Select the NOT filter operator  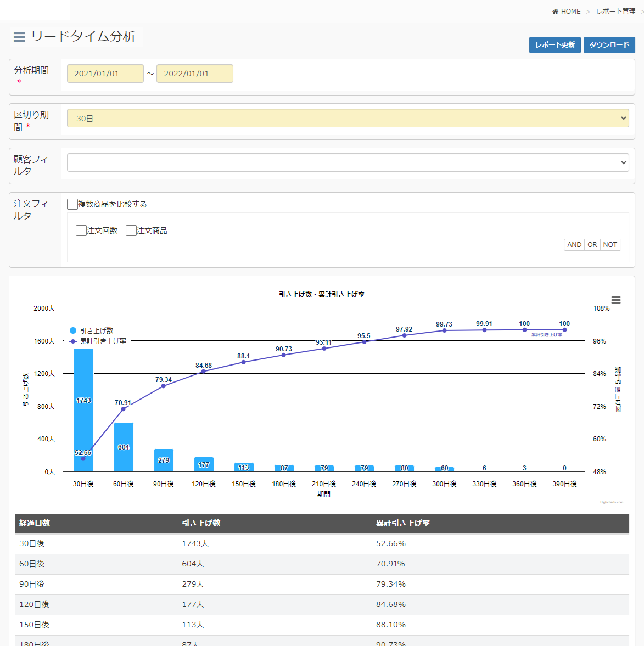click(610, 245)
